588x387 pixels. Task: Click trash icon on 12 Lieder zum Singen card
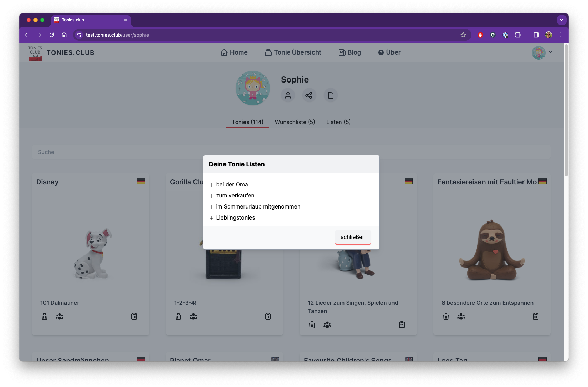coord(312,325)
